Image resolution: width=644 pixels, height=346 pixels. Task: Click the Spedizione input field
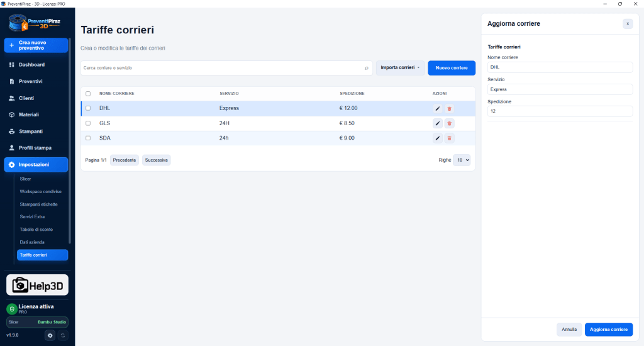[x=560, y=111]
